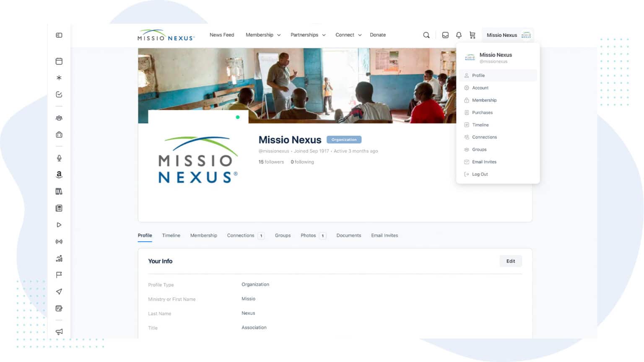View the 15 followers count
The width and height of the screenshot is (644, 362).
[271, 162]
